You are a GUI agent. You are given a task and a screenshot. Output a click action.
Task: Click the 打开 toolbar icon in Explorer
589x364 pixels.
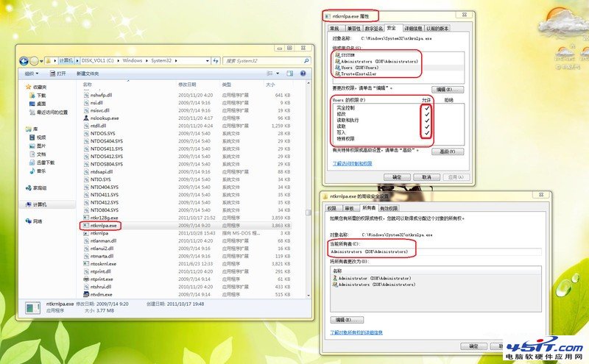pos(52,74)
